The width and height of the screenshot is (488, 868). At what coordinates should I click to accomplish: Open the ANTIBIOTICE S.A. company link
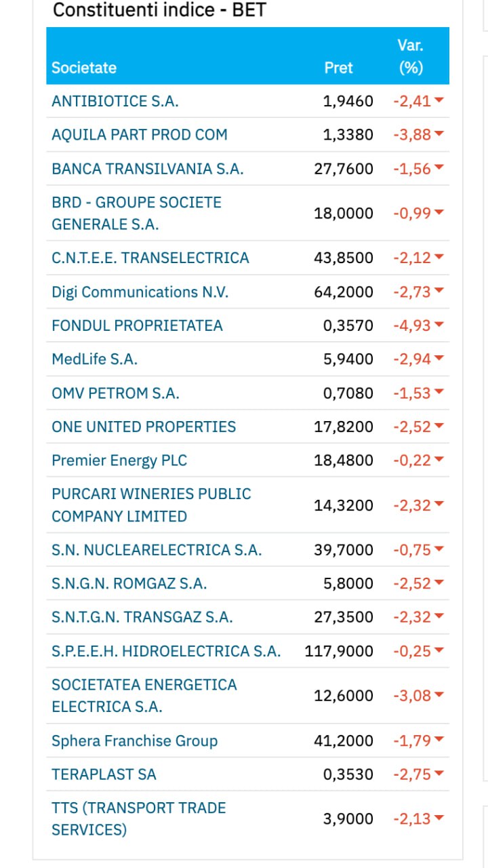coord(115,101)
